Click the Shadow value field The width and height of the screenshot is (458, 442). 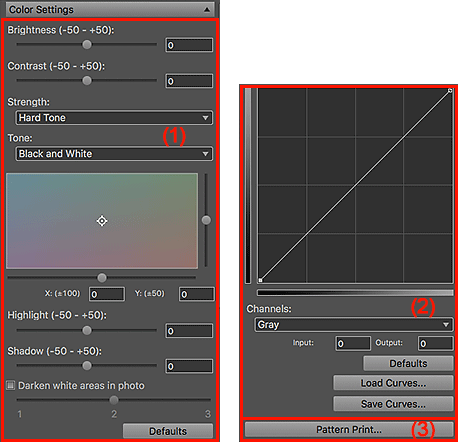[x=189, y=366]
